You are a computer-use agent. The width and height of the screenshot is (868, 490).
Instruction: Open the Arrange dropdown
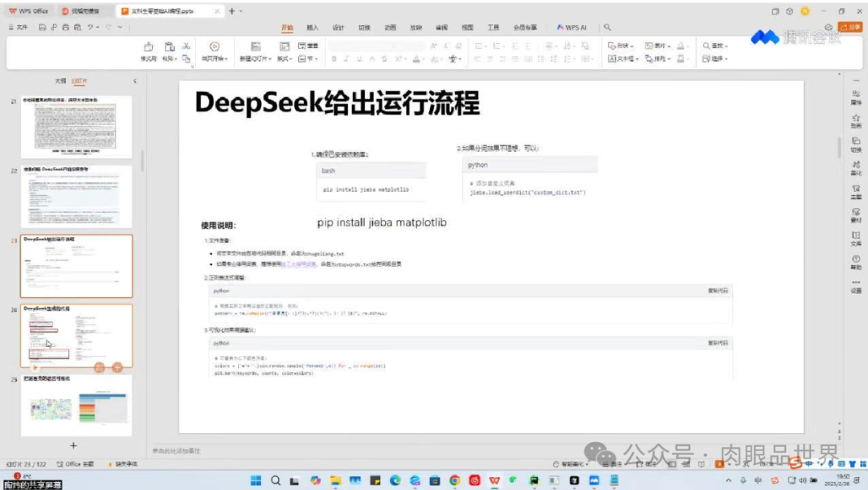click(657, 59)
